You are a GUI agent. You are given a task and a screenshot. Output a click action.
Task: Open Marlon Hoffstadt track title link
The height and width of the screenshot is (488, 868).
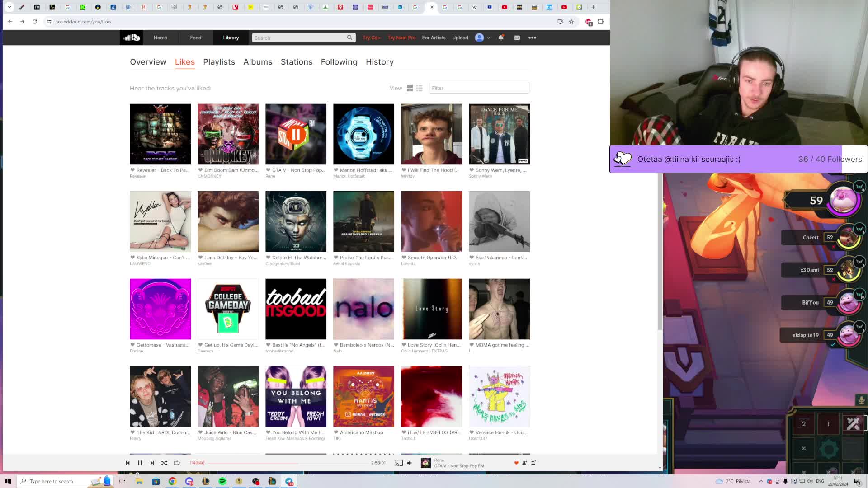click(366, 170)
